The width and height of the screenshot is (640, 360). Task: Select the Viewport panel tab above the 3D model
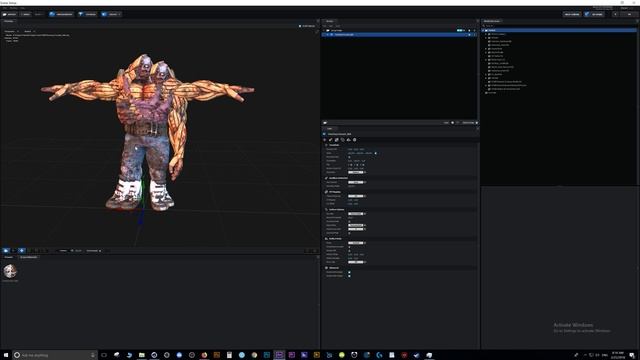(9, 21)
